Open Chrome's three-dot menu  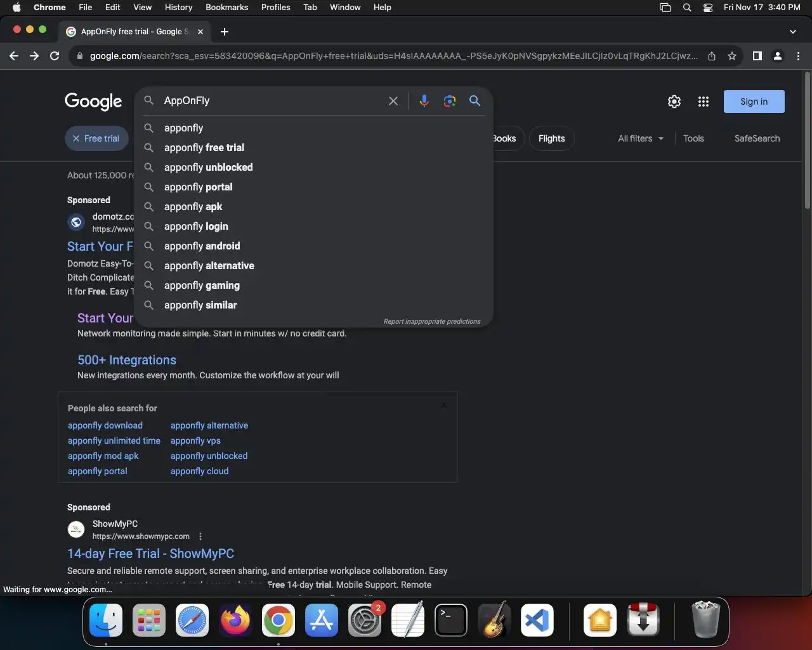798,56
